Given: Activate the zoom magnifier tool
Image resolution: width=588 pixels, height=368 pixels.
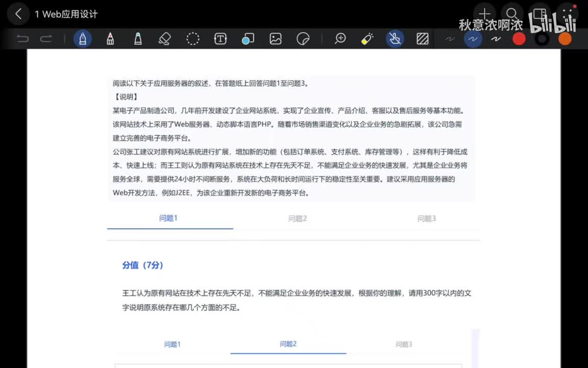Looking at the screenshot, I should point(340,38).
